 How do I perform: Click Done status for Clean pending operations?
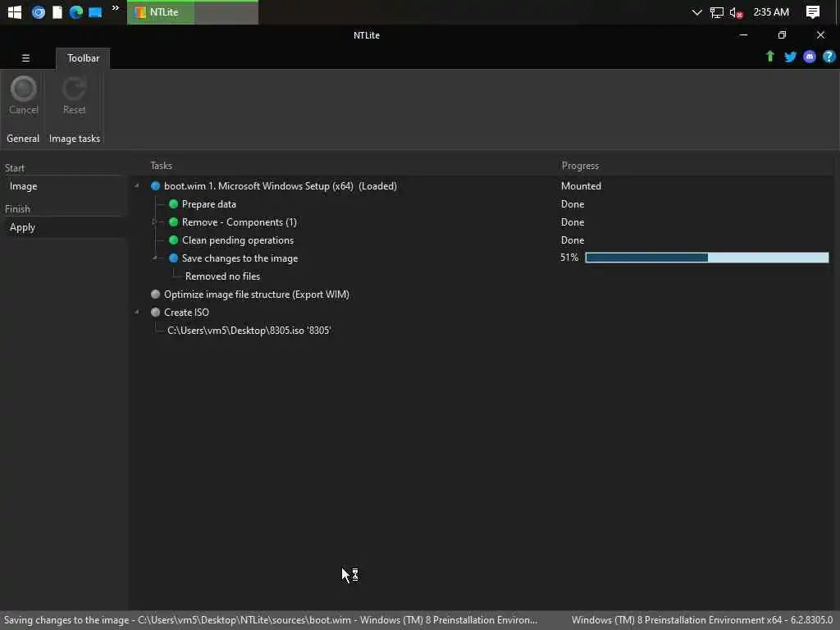click(x=572, y=240)
